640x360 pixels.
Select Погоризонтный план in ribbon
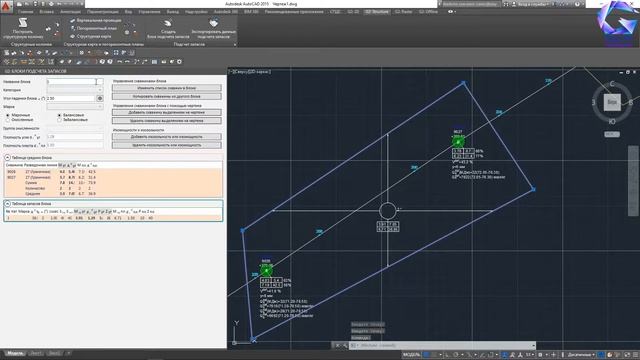click(x=94, y=29)
